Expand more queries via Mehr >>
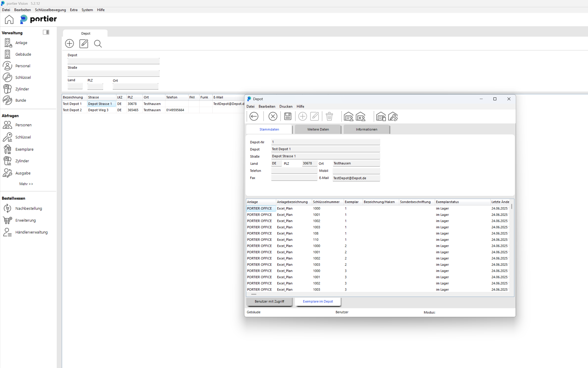 [26, 184]
